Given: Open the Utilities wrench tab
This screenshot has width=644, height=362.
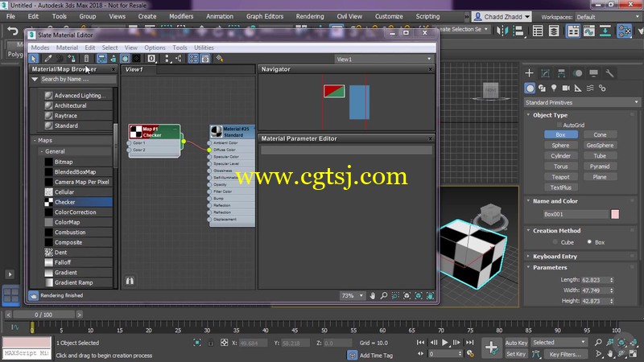Looking at the screenshot, I should tap(609, 73).
